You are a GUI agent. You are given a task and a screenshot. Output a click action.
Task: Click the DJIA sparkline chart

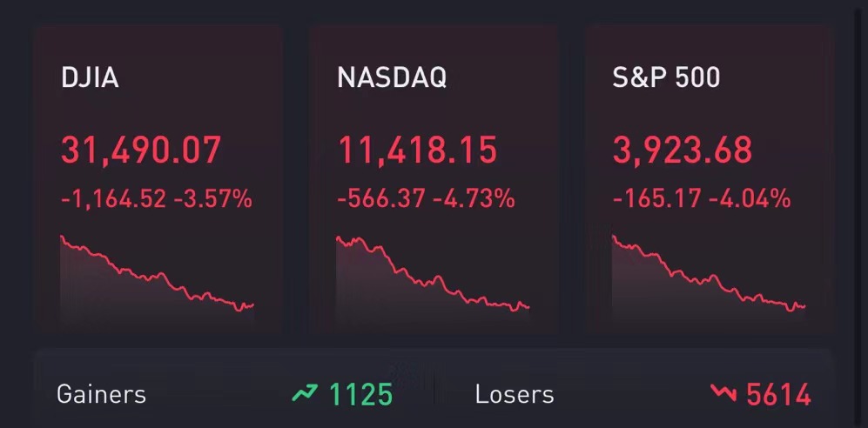(x=158, y=279)
